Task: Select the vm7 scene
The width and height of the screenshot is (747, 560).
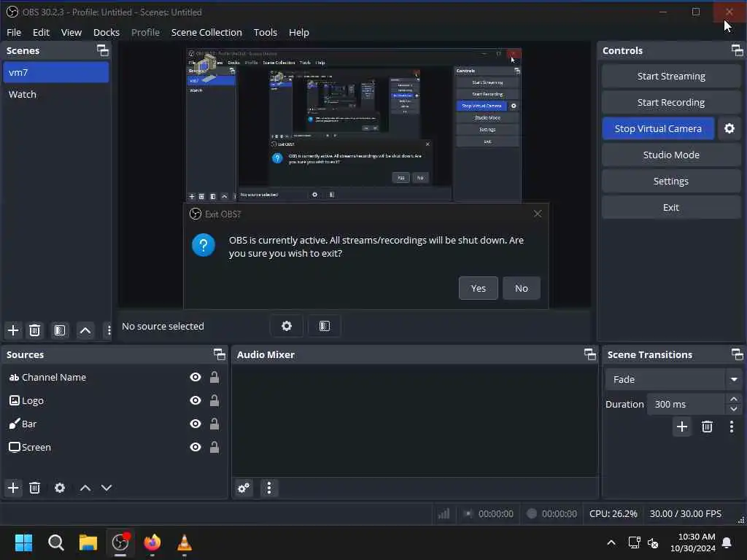Action: (55, 72)
